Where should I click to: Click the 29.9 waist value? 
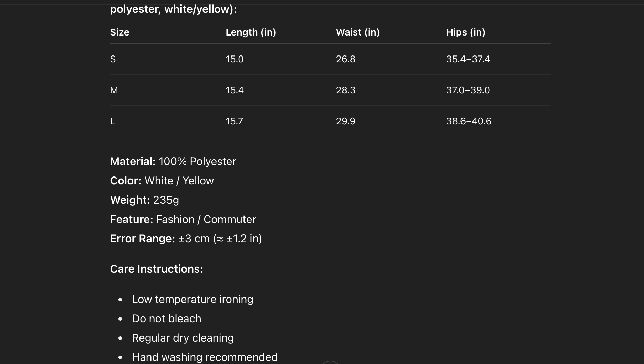click(x=345, y=121)
